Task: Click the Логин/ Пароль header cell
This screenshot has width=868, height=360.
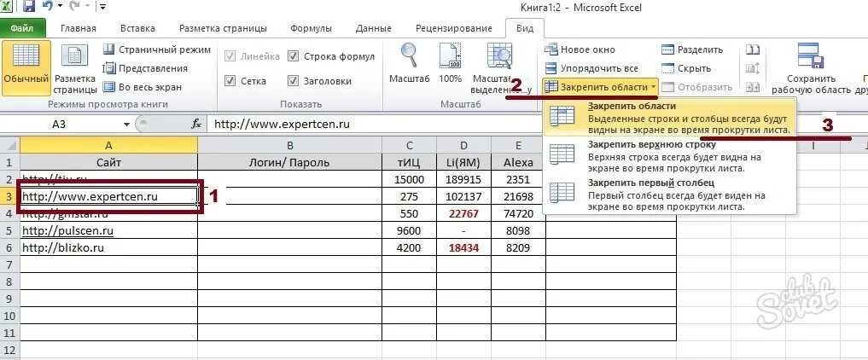Action: pyautogui.click(x=289, y=162)
